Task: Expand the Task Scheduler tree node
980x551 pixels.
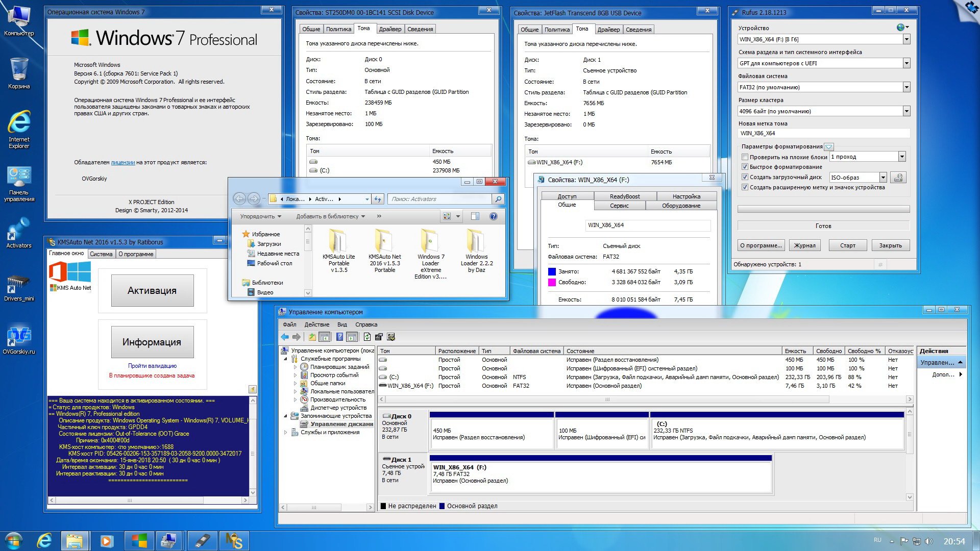Action: (295, 367)
